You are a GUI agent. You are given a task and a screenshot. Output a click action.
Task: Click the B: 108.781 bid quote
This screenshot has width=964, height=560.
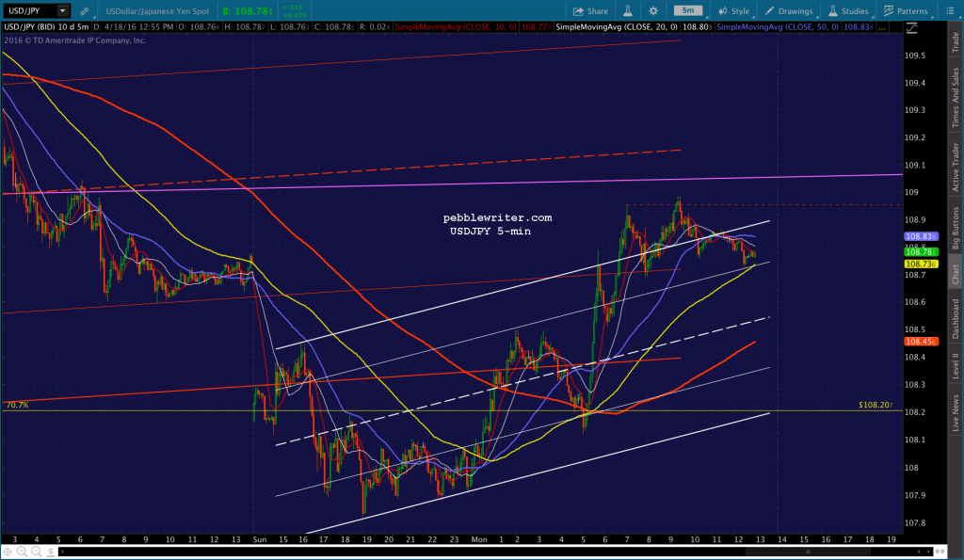point(248,11)
